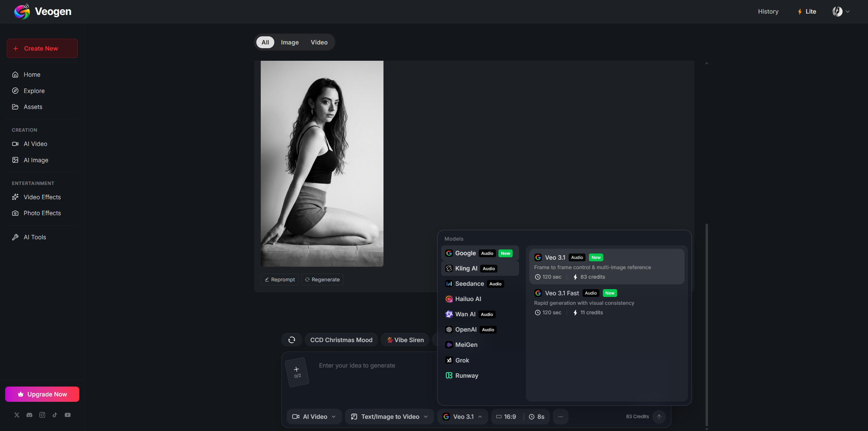Expand the account avatar menu
Image resolution: width=868 pixels, height=431 pixels.
[841, 11]
